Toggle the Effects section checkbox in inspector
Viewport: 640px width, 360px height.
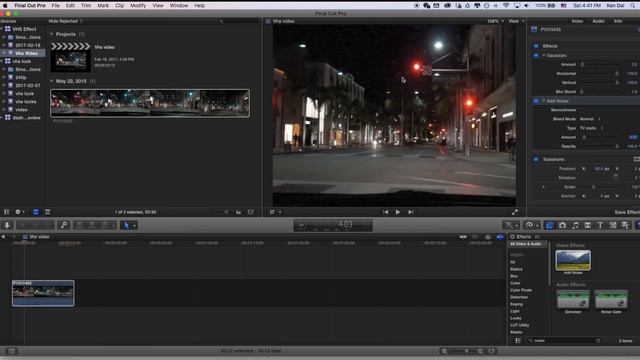[536, 46]
